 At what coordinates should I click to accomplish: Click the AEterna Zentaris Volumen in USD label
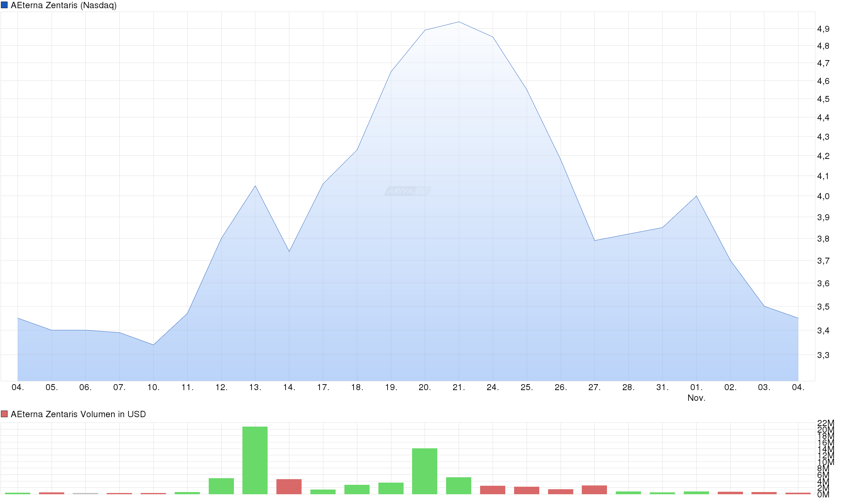(x=78, y=414)
